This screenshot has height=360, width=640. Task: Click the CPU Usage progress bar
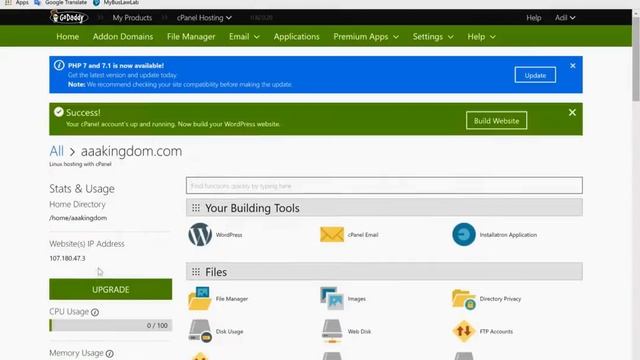111,325
